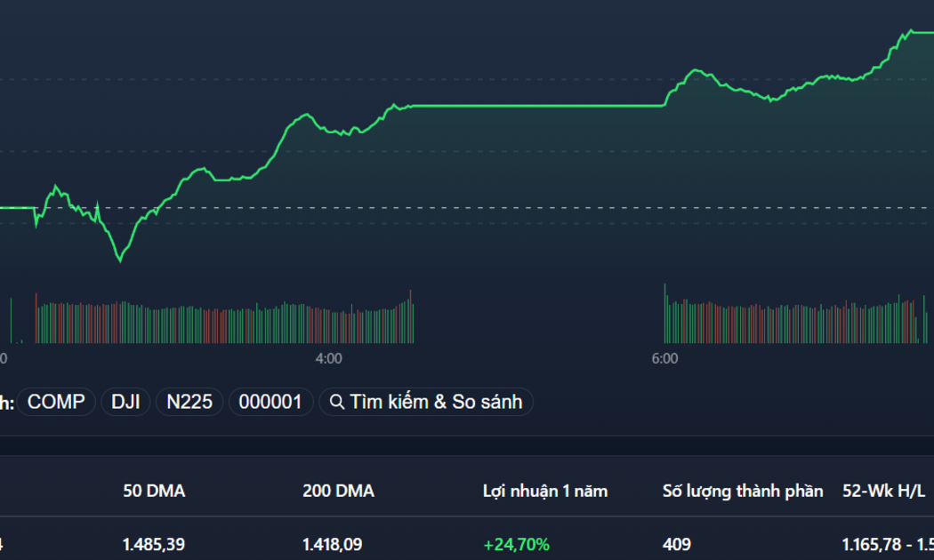The height and width of the screenshot is (560, 934).
Task: Click the 1.485,39 value
Action: (x=154, y=544)
